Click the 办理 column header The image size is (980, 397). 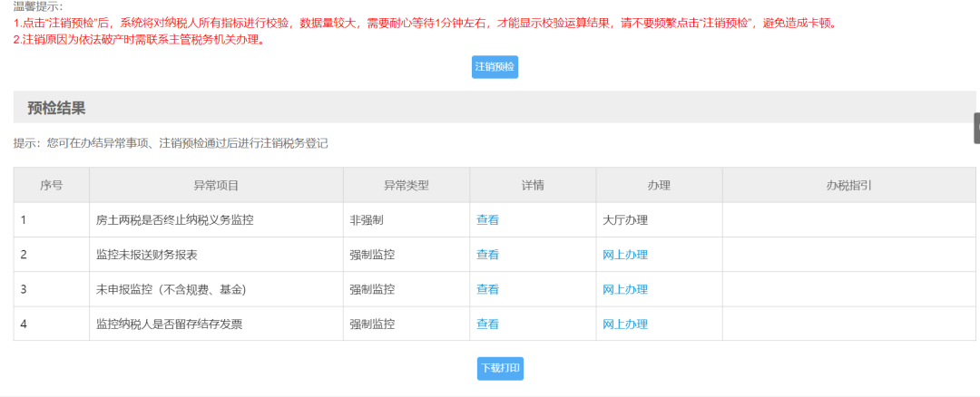tap(659, 185)
